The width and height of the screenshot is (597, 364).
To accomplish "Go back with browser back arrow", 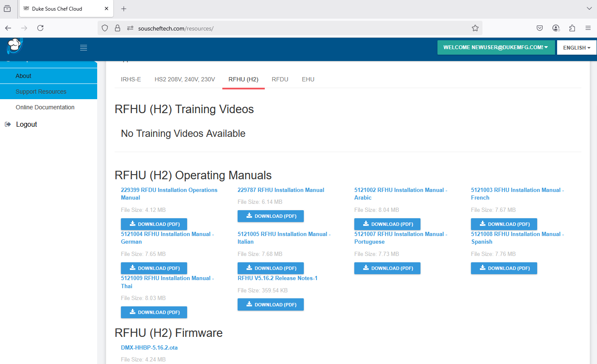I will click(x=8, y=28).
